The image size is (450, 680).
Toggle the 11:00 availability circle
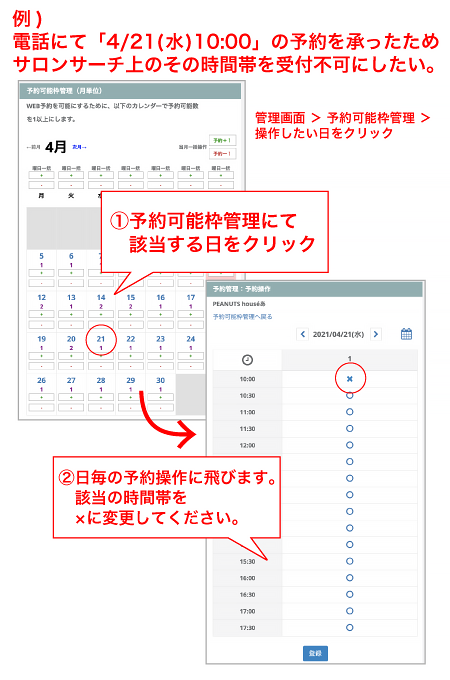click(350, 412)
